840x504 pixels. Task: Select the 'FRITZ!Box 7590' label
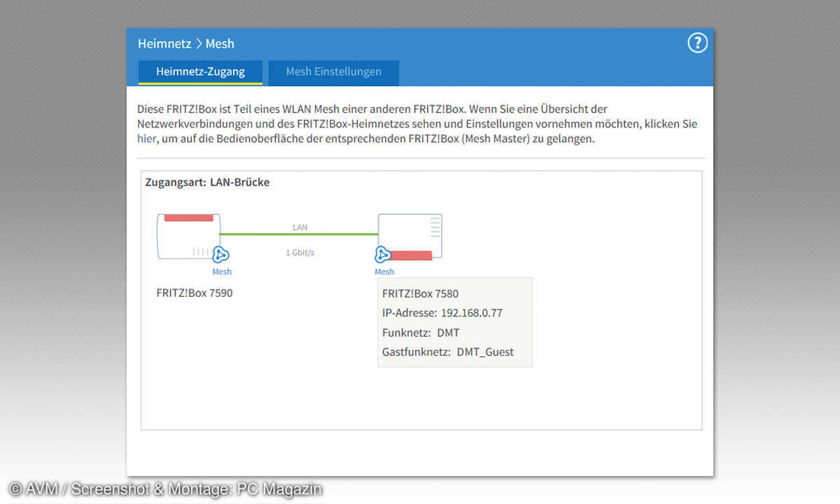tap(195, 293)
